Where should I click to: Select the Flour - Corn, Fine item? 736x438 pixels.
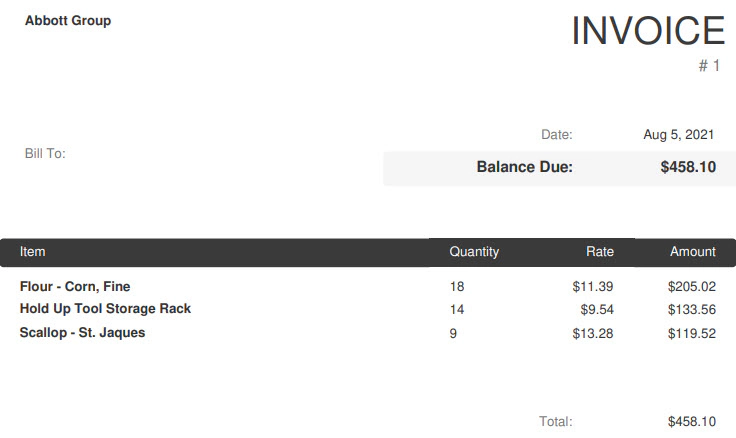pos(75,286)
